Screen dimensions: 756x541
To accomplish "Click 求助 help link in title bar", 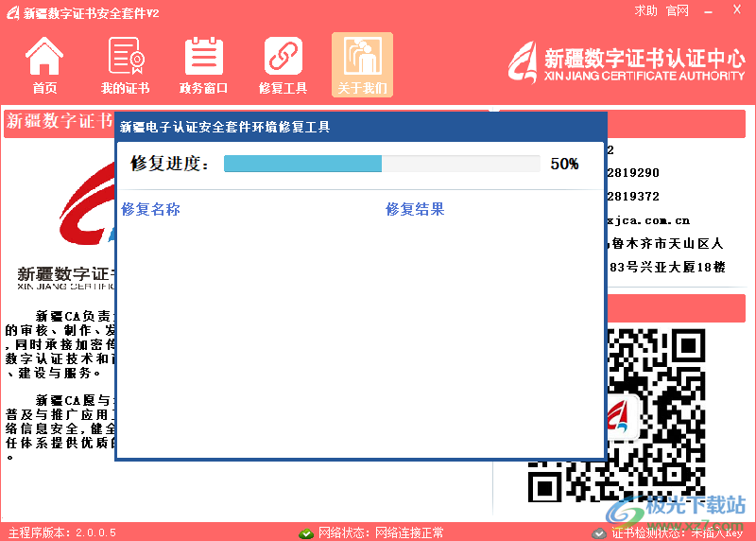I will point(645,10).
